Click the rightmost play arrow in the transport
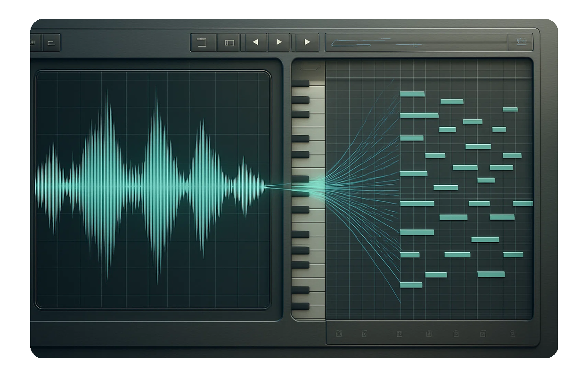588x377 pixels. coord(307,42)
